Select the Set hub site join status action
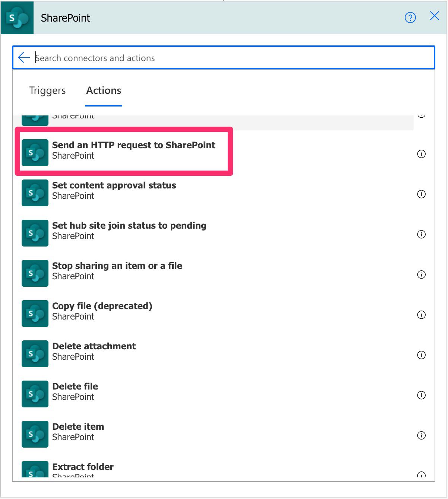Screen dimensions: 448x499 (x=129, y=231)
